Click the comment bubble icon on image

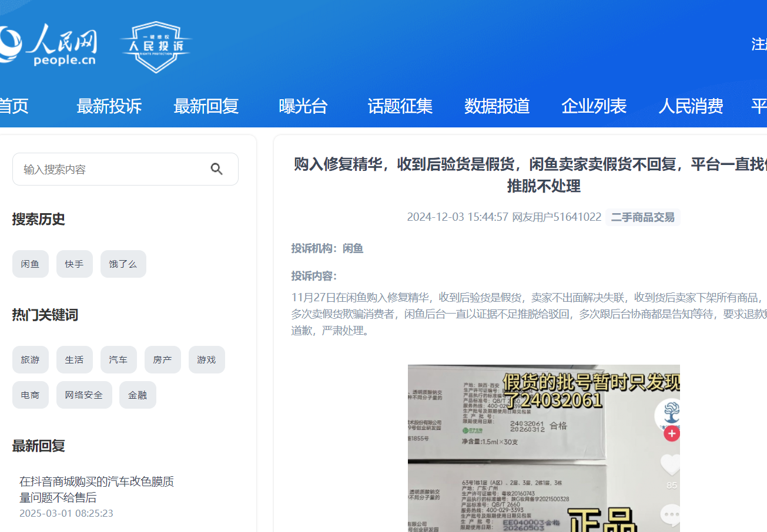coord(671,515)
